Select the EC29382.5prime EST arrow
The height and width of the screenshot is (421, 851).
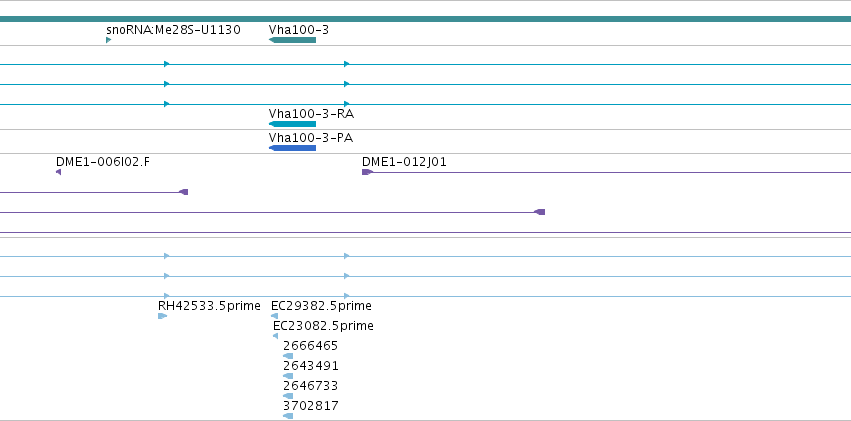point(275,316)
